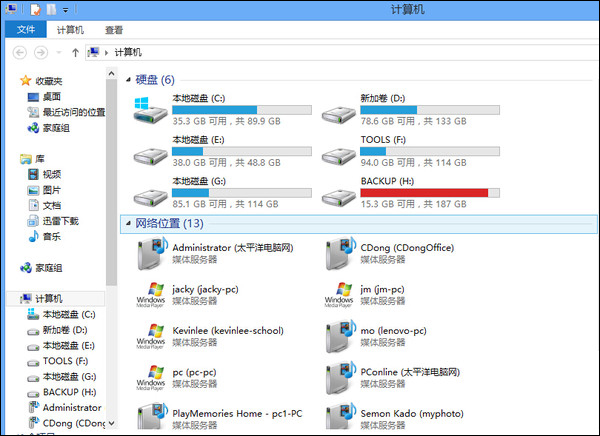The height and width of the screenshot is (436, 600).
Task: Select 新加卷 (D:) in the navigation tree
Action: point(57,330)
